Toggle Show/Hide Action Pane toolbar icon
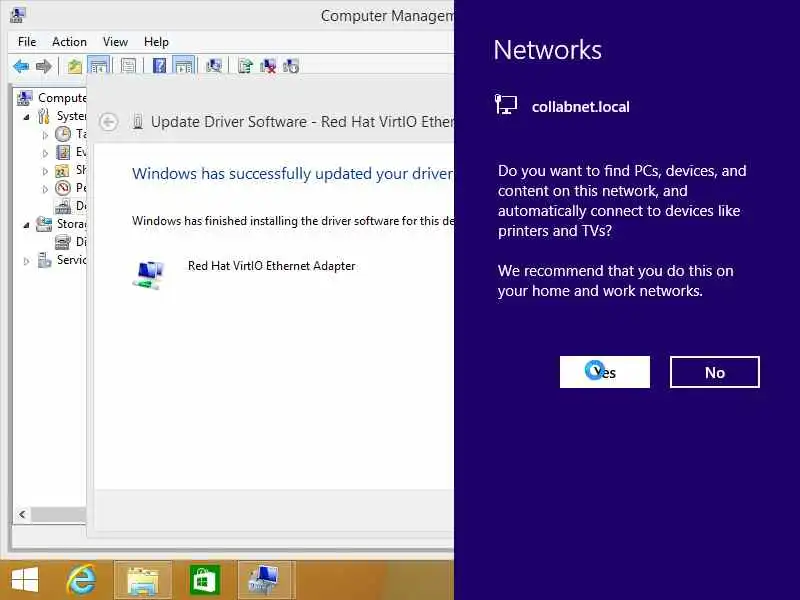Screen dimensions: 800x600 [x=184, y=66]
